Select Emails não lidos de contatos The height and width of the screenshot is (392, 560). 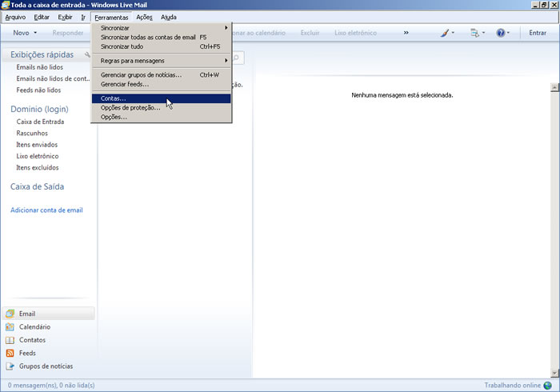tap(53, 78)
